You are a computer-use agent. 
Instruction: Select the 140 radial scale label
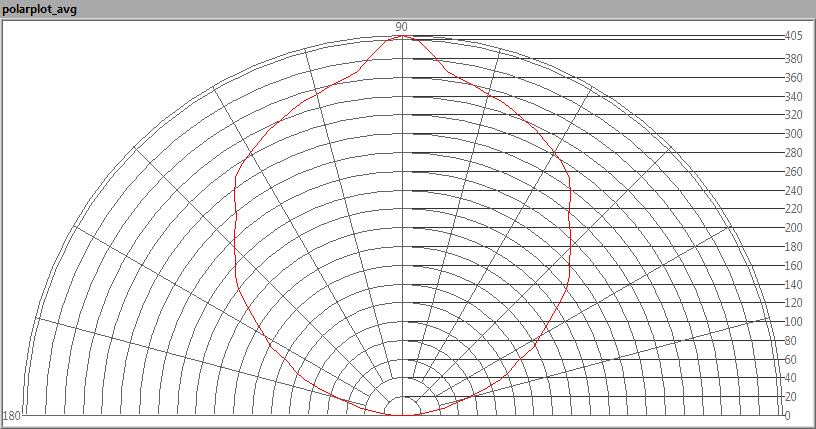coord(793,285)
